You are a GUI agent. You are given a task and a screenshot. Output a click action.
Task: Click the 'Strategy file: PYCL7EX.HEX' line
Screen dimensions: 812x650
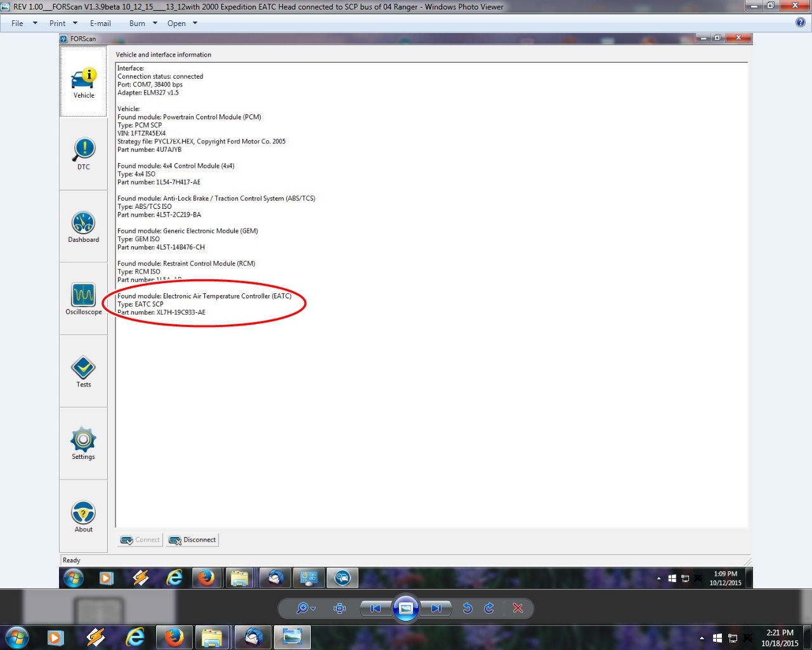(201, 142)
